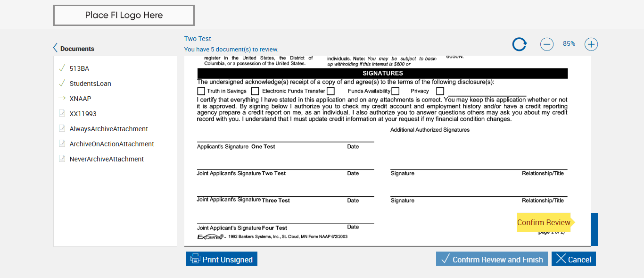Click the blue document scrollbar handle
Screen dimensions: 644x278
pos(594,229)
